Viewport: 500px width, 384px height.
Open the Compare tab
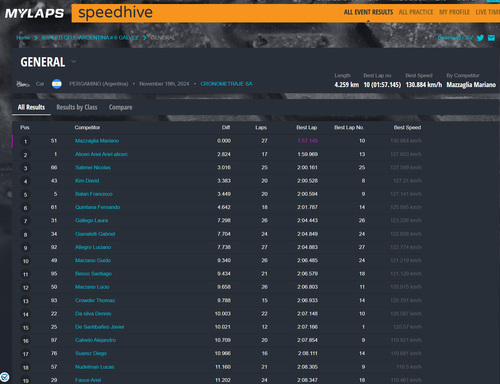[x=121, y=107]
